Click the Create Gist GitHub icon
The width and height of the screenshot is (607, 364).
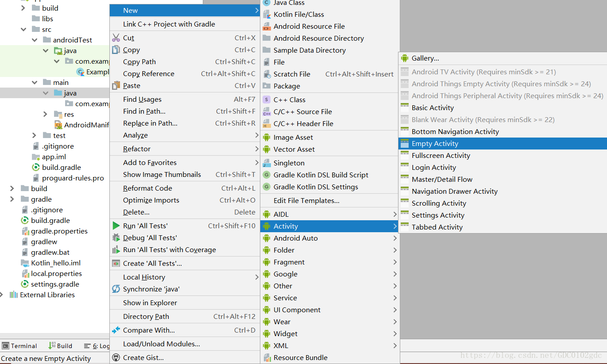[x=116, y=358]
